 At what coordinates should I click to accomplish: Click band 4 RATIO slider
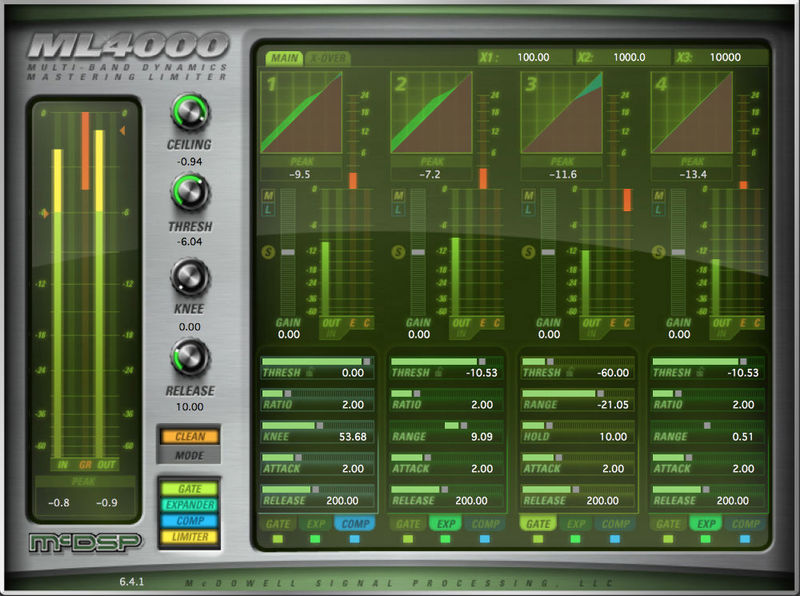707,393
